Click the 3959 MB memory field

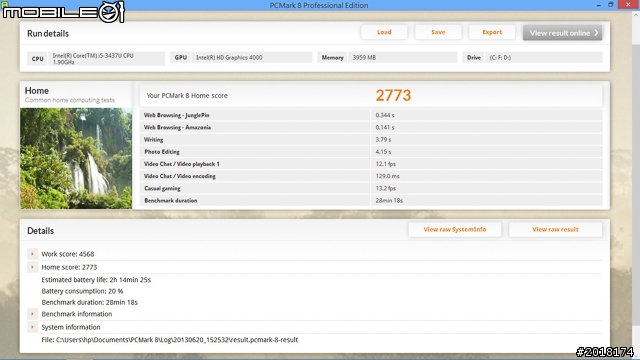point(402,58)
